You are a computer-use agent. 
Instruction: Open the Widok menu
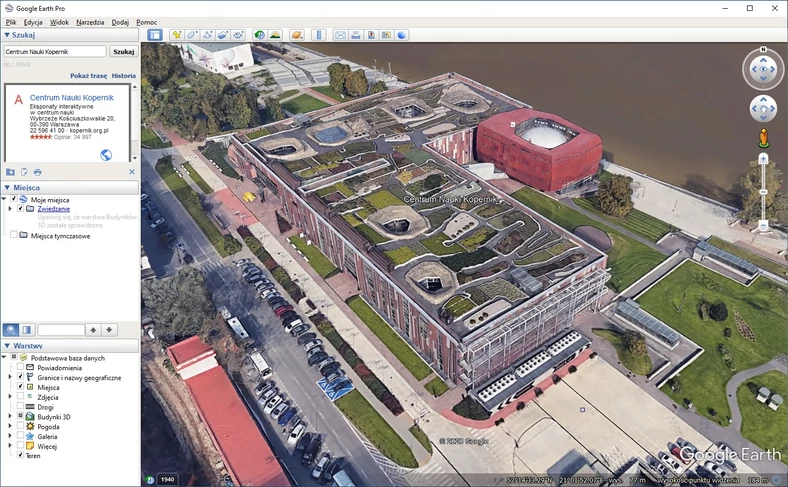pos(60,21)
